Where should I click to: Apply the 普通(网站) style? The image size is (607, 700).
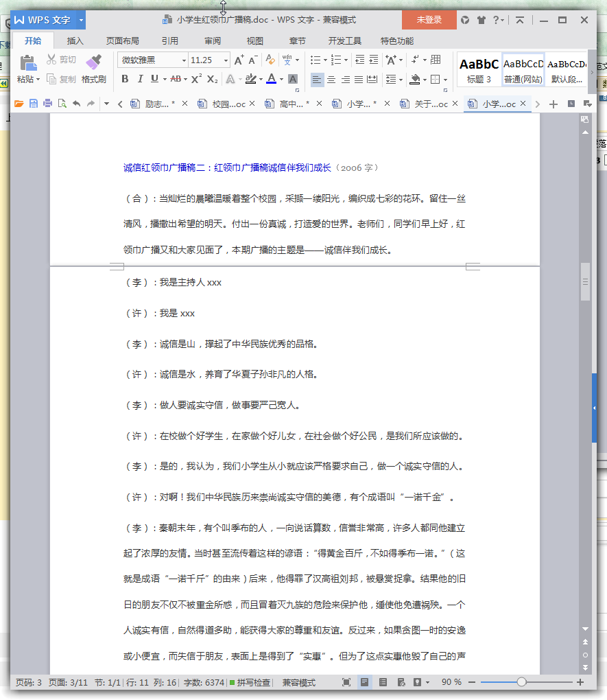point(523,71)
